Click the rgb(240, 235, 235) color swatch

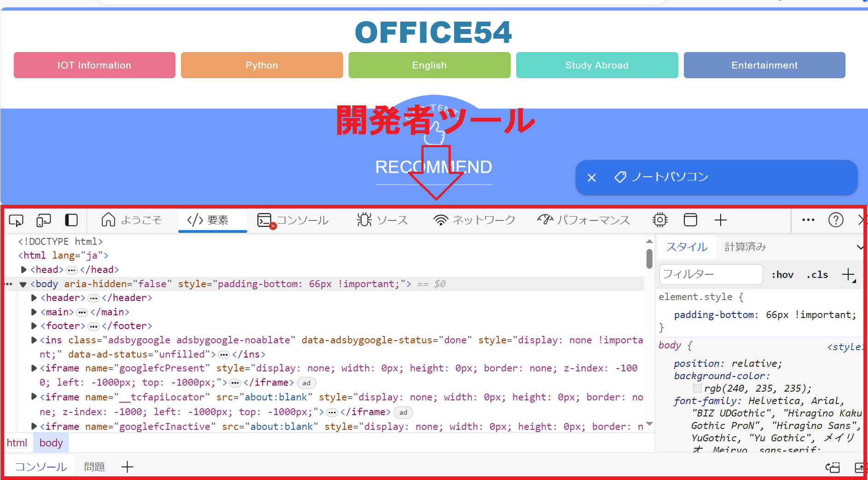(x=697, y=388)
